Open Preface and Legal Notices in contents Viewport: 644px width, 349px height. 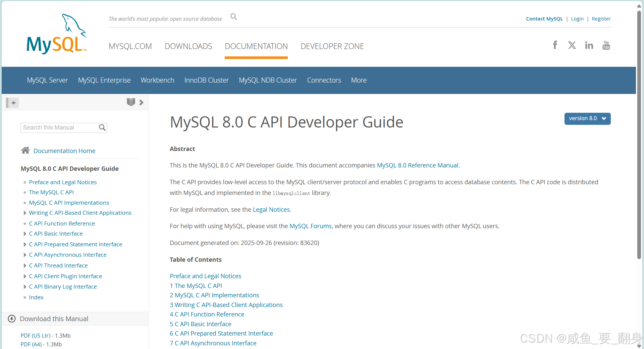pyautogui.click(x=205, y=276)
